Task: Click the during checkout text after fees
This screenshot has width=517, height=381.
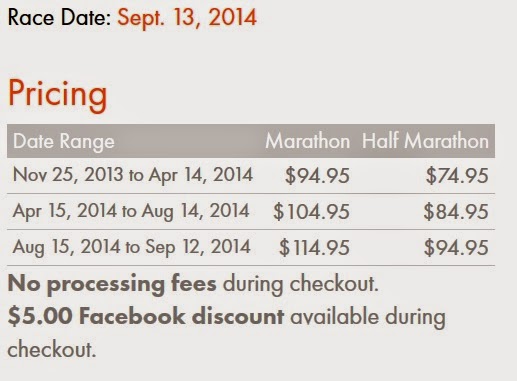Action: [x=301, y=284]
